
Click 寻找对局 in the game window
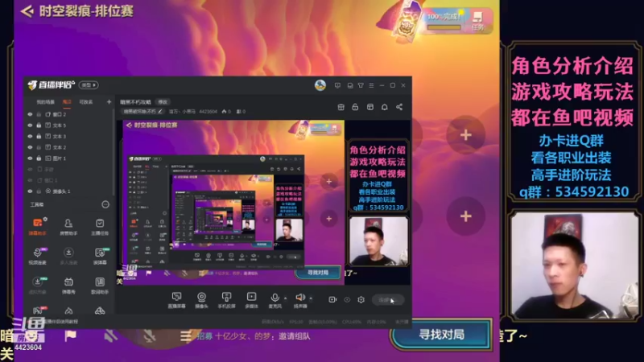pyautogui.click(x=441, y=335)
